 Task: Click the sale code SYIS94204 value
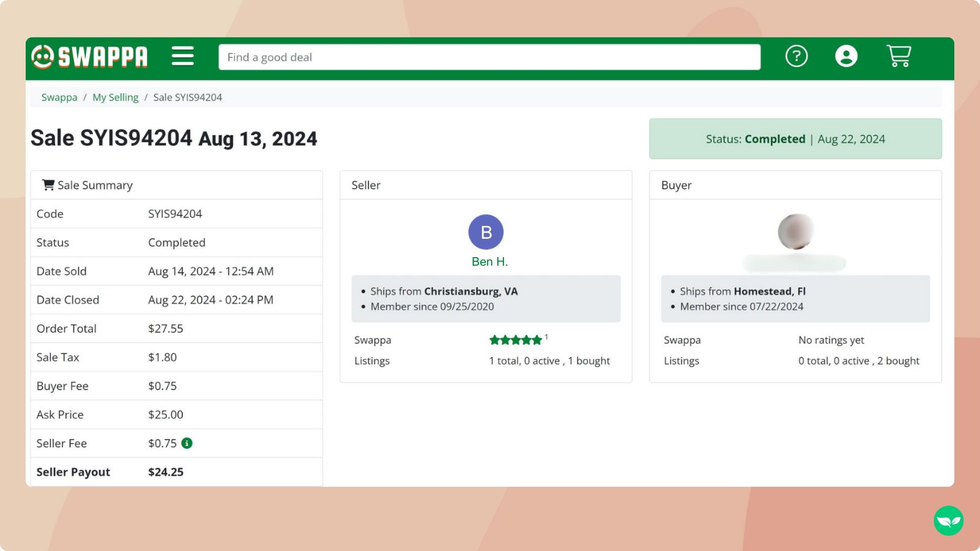coord(175,214)
